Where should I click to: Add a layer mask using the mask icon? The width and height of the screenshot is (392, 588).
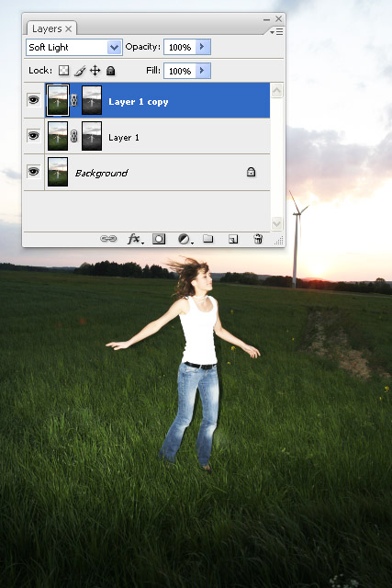click(159, 239)
